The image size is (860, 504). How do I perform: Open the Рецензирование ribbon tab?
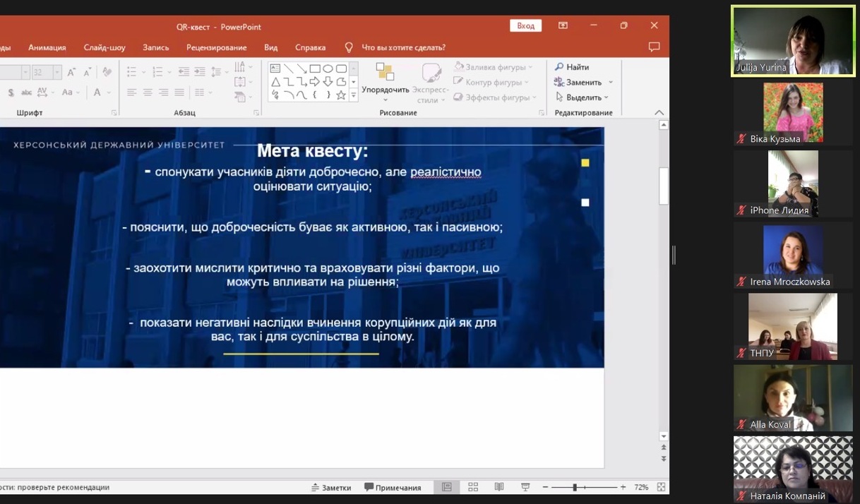(x=216, y=47)
